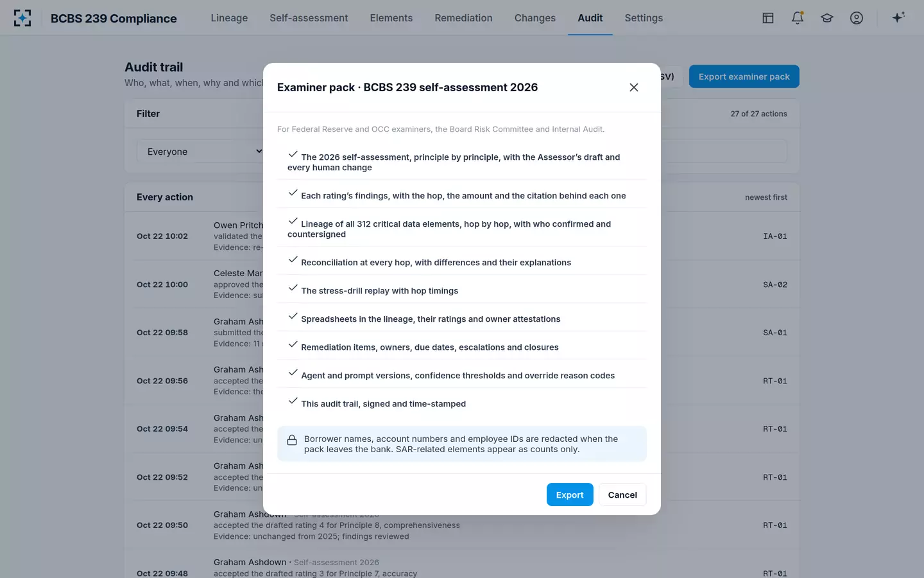This screenshot has height=578, width=924.
Task: Click the Examiner pack dialog title
Action: point(407,87)
